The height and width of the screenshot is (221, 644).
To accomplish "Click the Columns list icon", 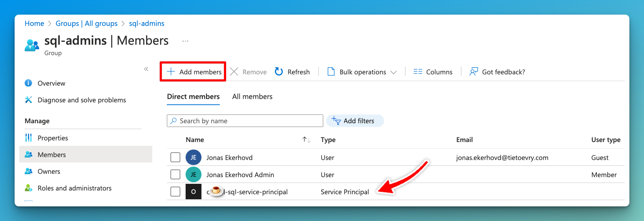I will 418,72.
